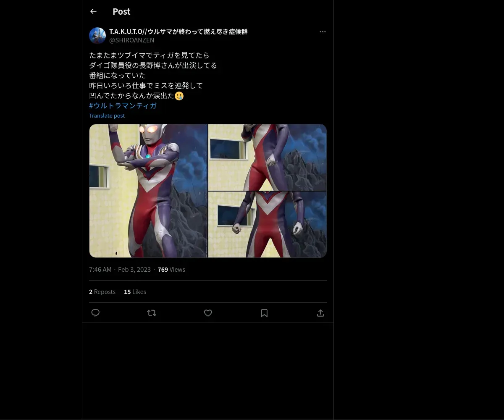Go back using the arrow icon
Screen dimensions: 504x420
pos(93,11)
